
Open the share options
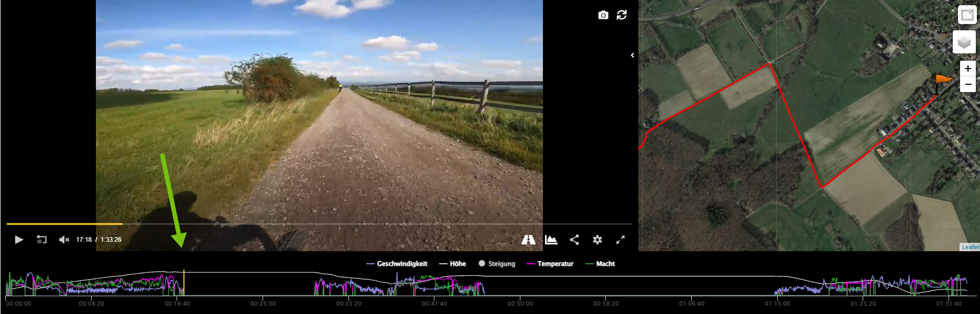pos(574,240)
